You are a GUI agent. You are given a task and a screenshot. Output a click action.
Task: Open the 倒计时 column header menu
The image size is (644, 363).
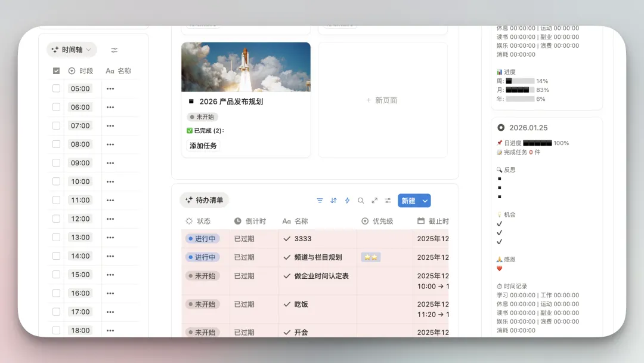click(x=250, y=221)
